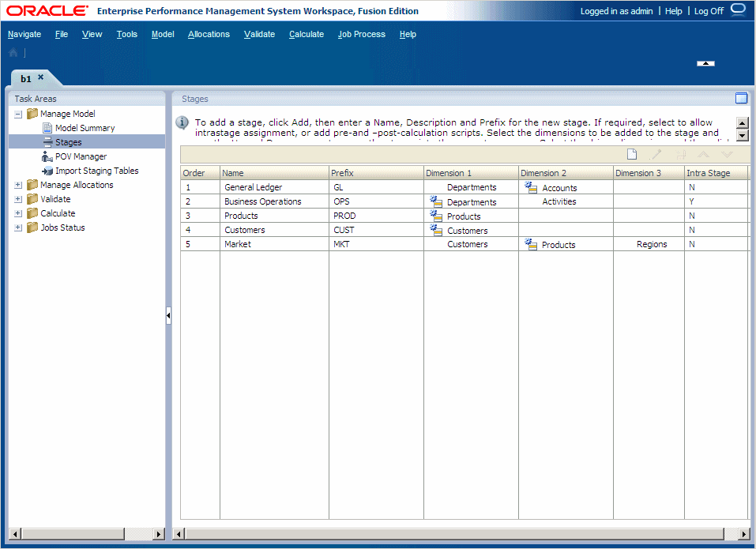This screenshot has width=756, height=549.
Task: Add a new stage with the New icon
Action: point(632,154)
